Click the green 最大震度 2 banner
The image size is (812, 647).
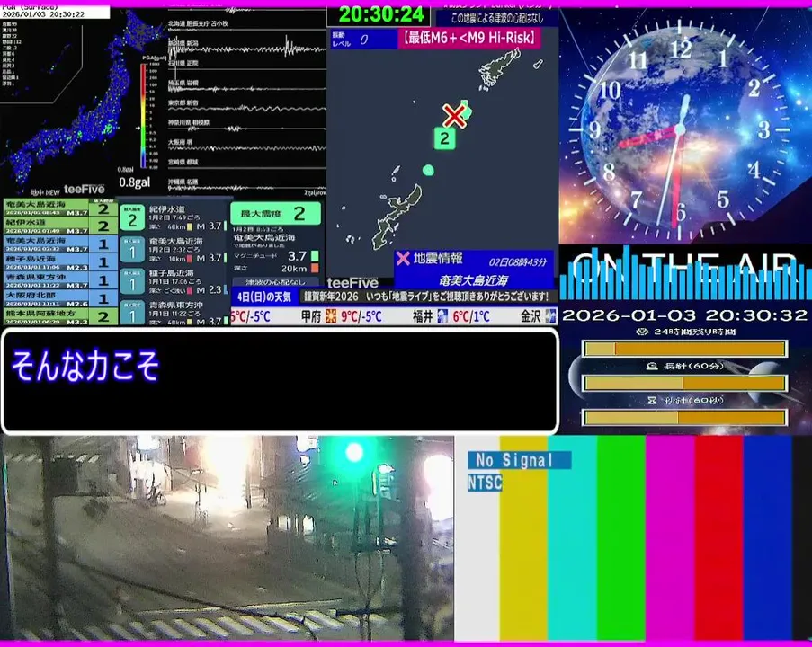click(275, 213)
